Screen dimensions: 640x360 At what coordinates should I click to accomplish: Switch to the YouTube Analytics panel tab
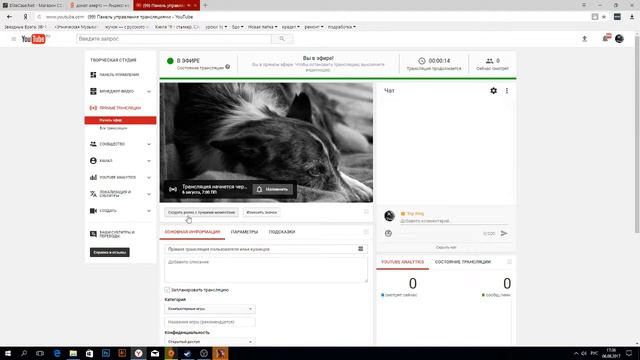click(402, 262)
